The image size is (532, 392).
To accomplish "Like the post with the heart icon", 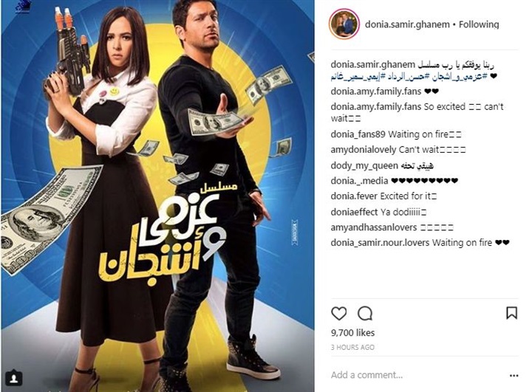I will coord(338,313).
